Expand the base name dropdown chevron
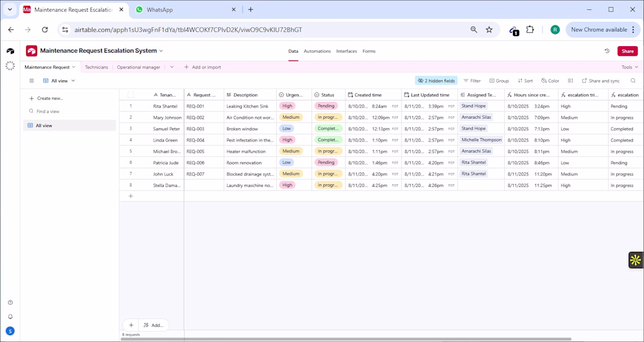Viewport: 644px width, 342px height. (162, 51)
